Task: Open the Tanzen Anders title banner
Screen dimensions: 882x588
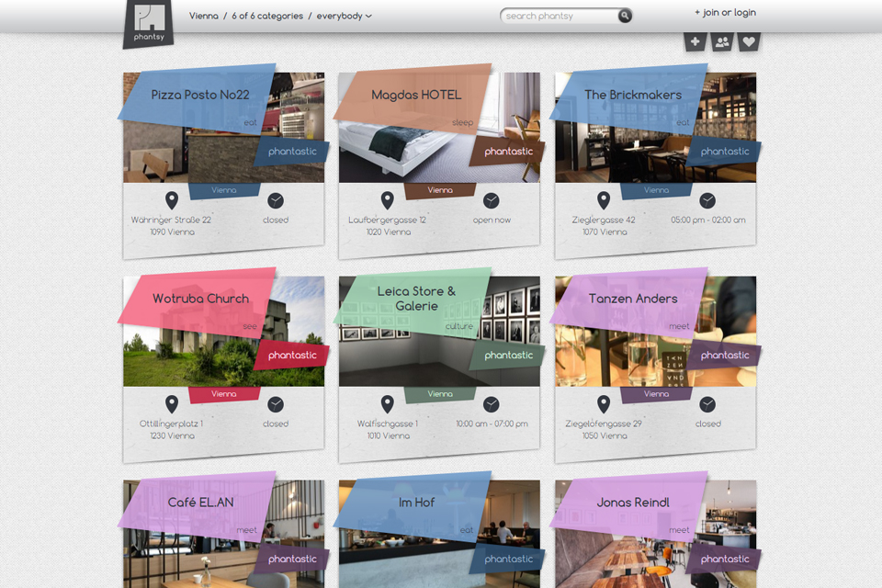Action: point(628,302)
